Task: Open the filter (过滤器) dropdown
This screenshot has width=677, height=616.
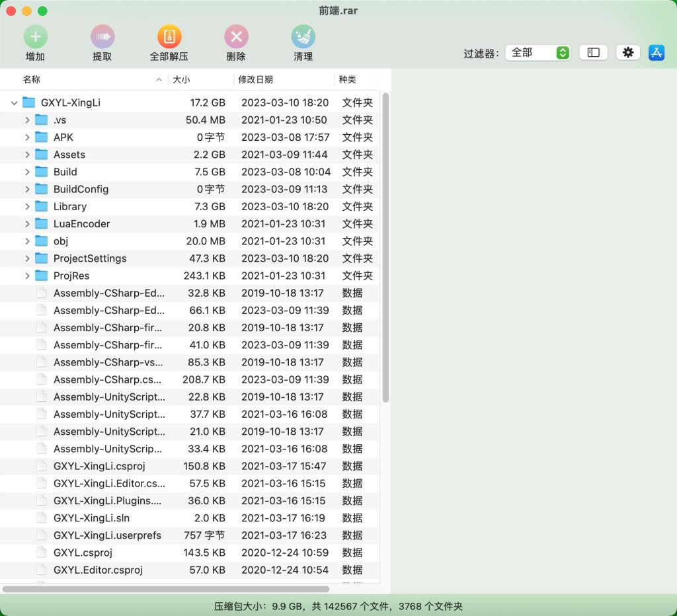Action: (538, 52)
